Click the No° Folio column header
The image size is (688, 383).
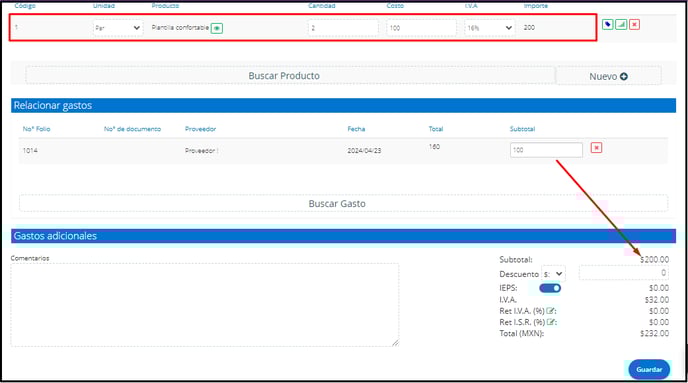36,129
